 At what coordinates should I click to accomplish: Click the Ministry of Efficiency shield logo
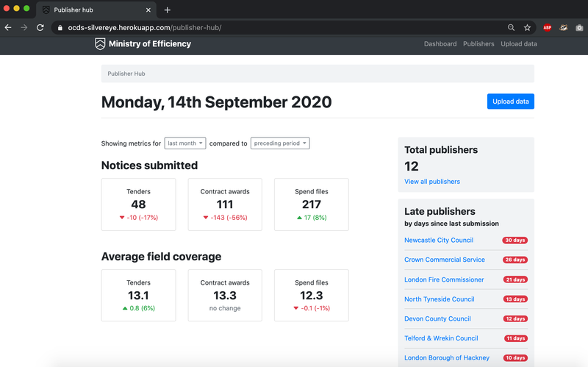pos(100,44)
